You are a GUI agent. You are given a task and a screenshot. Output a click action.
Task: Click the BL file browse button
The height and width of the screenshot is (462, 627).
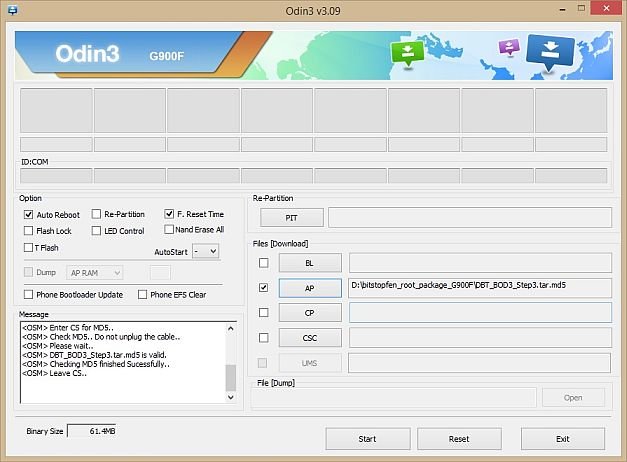pyautogui.click(x=310, y=263)
